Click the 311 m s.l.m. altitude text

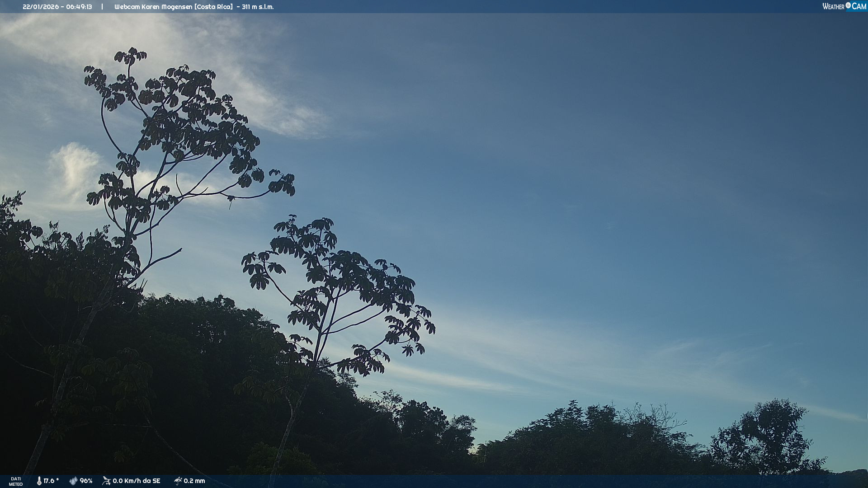(x=258, y=7)
